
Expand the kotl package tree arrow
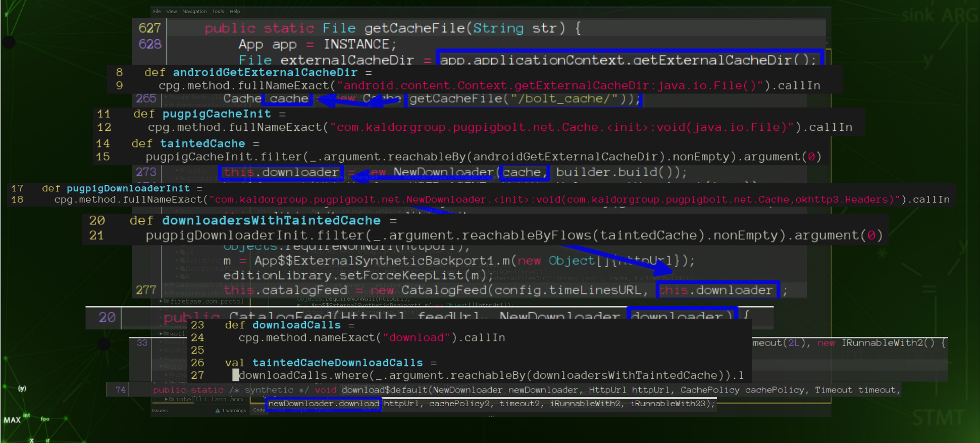(x=161, y=334)
